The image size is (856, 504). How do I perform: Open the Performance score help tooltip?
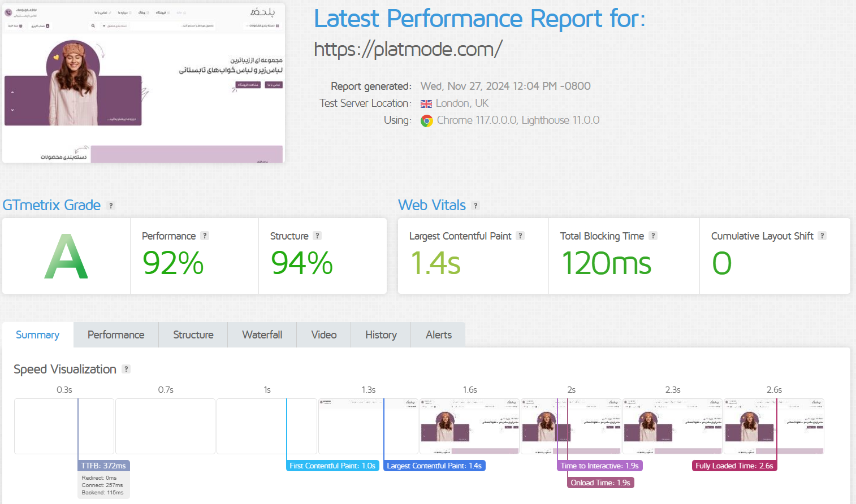point(205,236)
